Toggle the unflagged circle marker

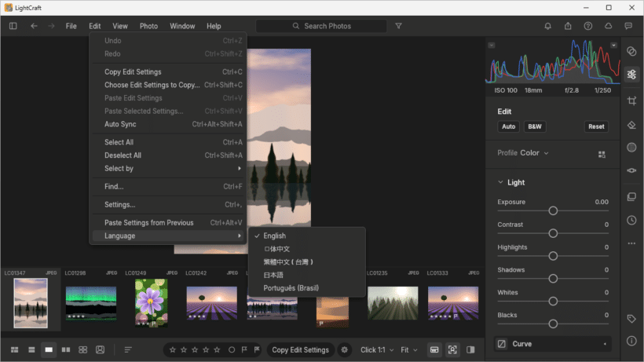(x=232, y=349)
